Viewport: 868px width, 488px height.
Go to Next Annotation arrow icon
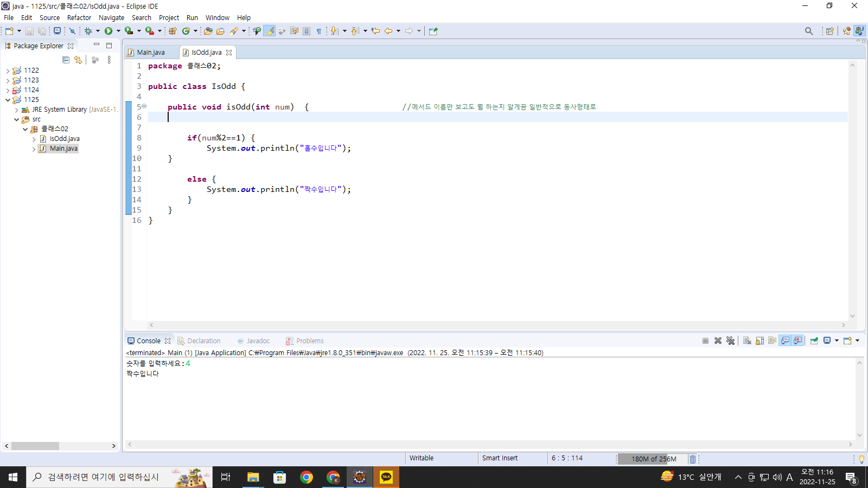point(334,31)
